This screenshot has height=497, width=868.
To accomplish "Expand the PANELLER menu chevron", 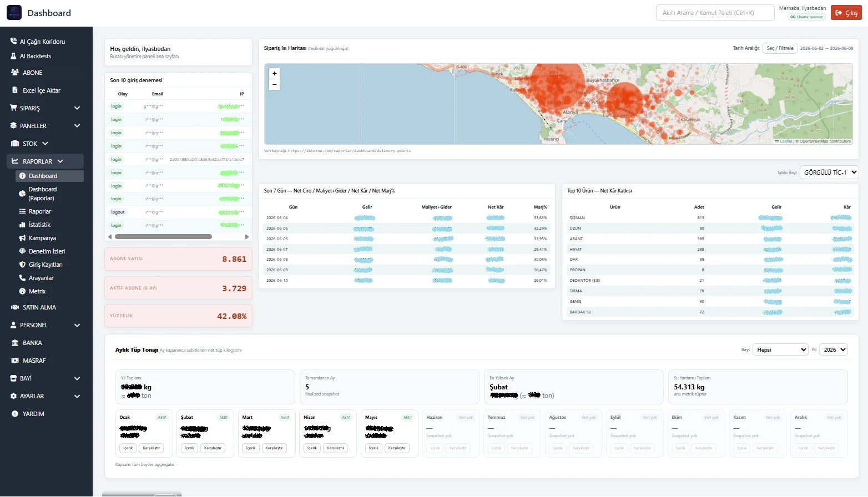I will point(77,126).
